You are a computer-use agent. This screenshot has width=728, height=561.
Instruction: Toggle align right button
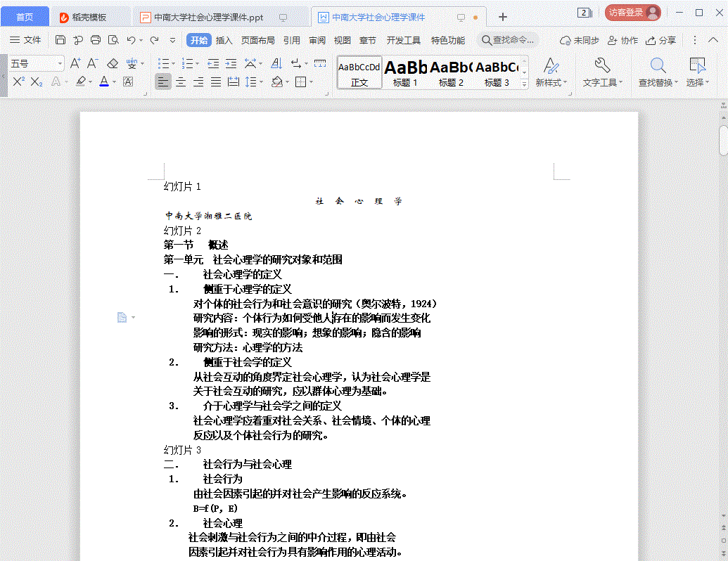198,82
